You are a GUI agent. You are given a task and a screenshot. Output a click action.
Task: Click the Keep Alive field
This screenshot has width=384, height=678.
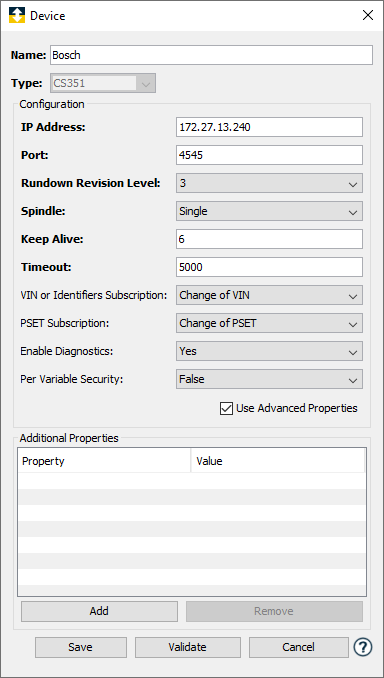[x=269, y=239]
